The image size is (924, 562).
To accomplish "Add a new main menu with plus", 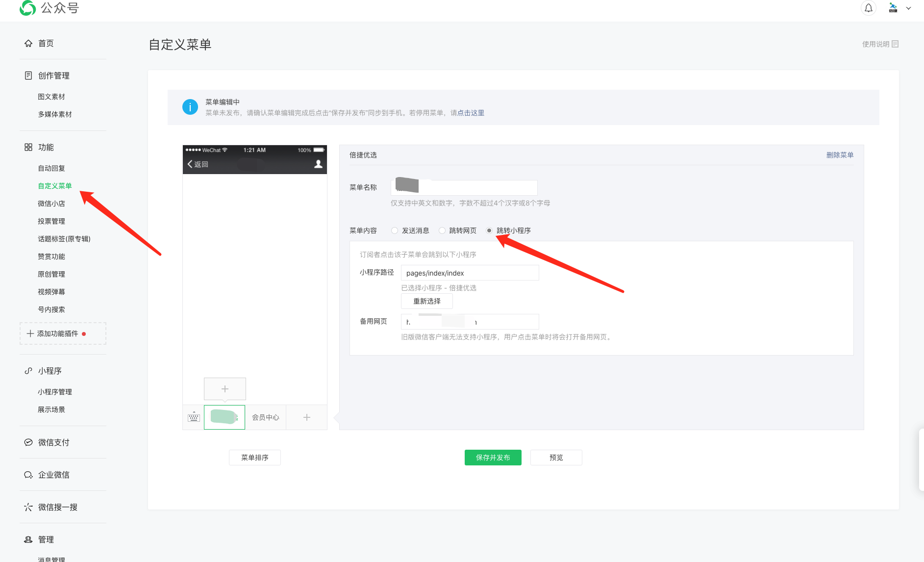I will click(x=307, y=417).
